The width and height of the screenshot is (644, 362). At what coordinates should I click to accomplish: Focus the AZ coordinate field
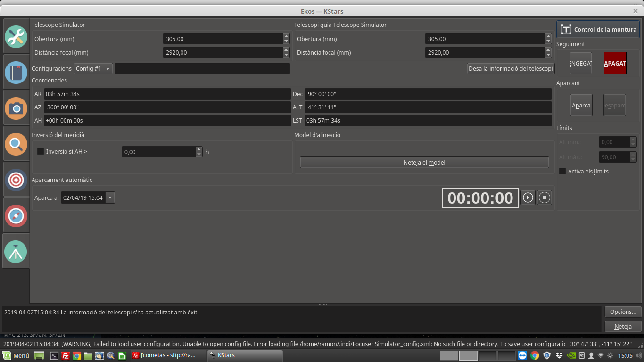(167, 107)
